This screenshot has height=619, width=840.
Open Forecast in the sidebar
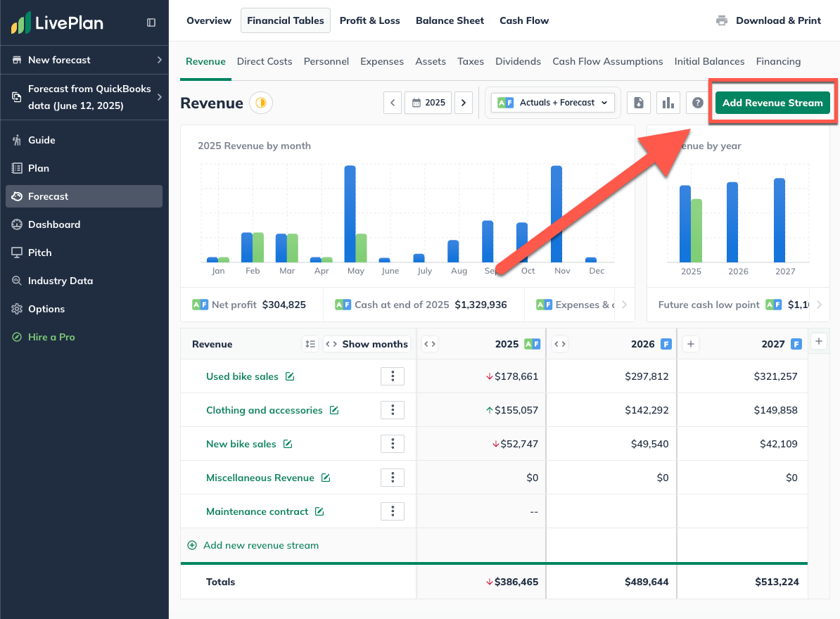(84, 196)
